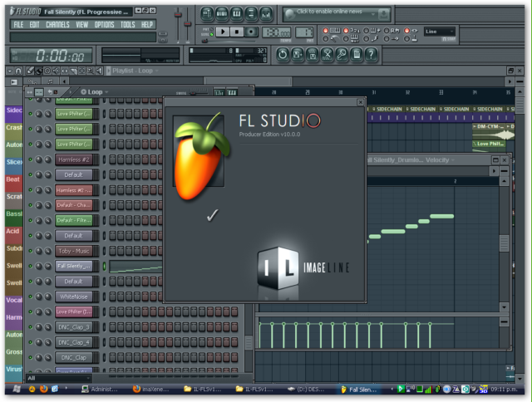Toggle mute LED on DNC_Clap_3 channel
The image size is (532, 402).
point(30,327)
